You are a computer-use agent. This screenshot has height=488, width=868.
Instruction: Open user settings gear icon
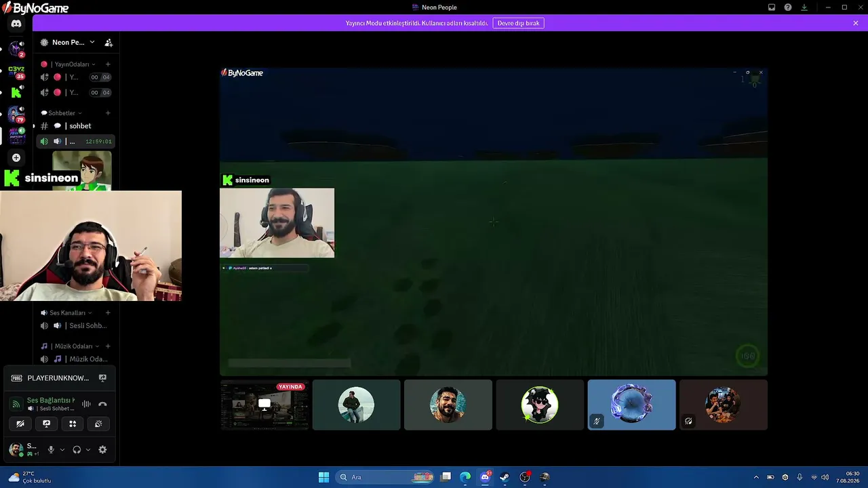(x=102, y=449)
